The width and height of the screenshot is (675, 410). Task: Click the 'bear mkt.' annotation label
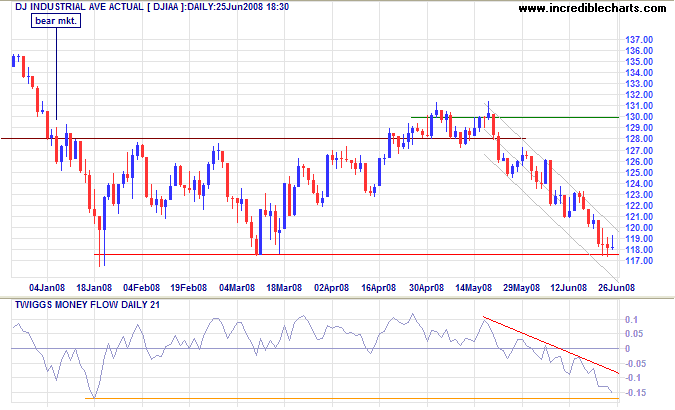[x=56, y=21]
